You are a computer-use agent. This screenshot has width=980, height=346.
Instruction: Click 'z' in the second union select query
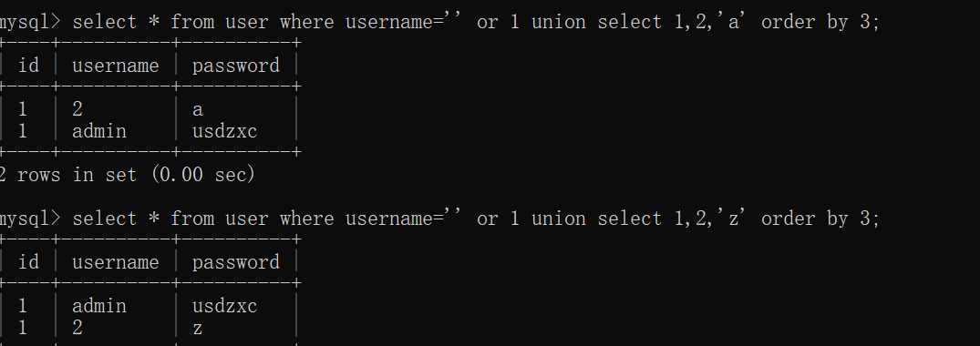tap(735, 218)
